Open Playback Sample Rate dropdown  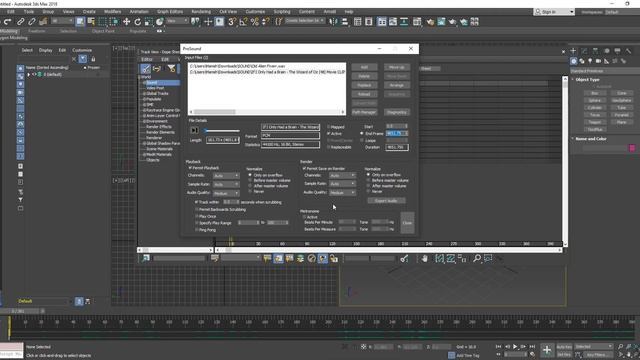(x=226, y=184)
